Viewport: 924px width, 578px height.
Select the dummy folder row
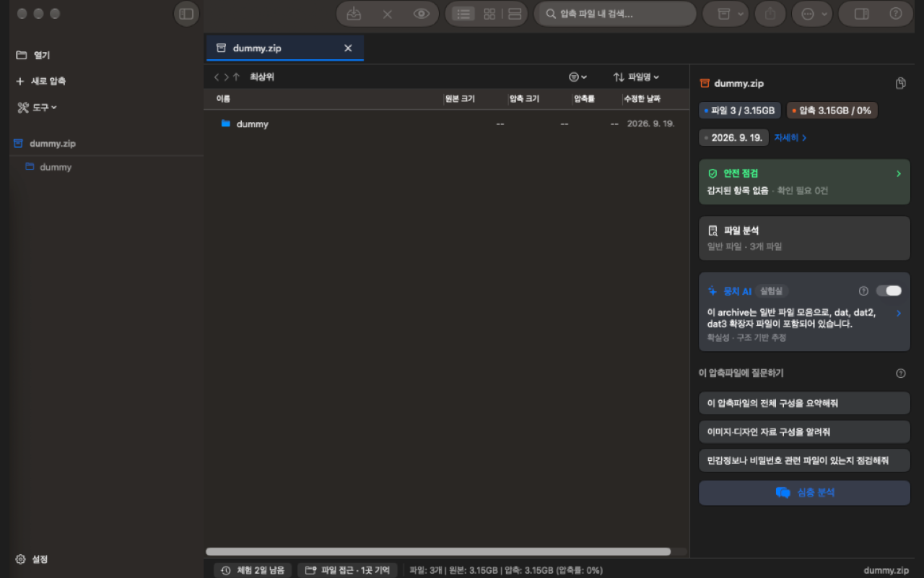tap(446, 124)
